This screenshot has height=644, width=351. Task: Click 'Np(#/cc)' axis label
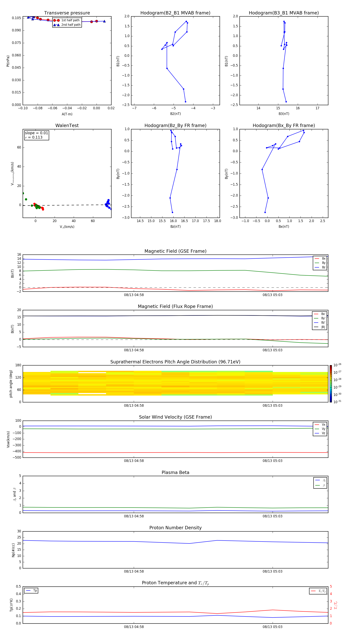pyautogui.click(x=13, y=550)
